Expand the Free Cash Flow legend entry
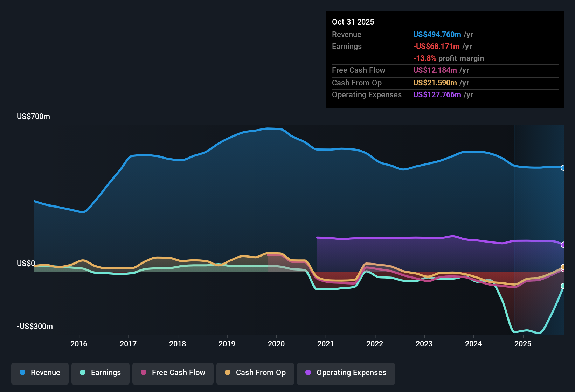 click(x=173, y=373)
